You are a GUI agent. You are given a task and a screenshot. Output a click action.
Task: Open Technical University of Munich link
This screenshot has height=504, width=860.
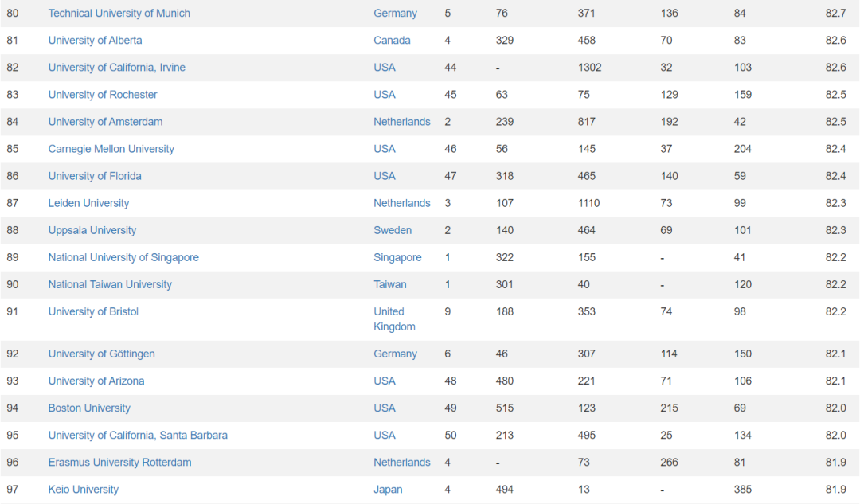tap(119, 14)
